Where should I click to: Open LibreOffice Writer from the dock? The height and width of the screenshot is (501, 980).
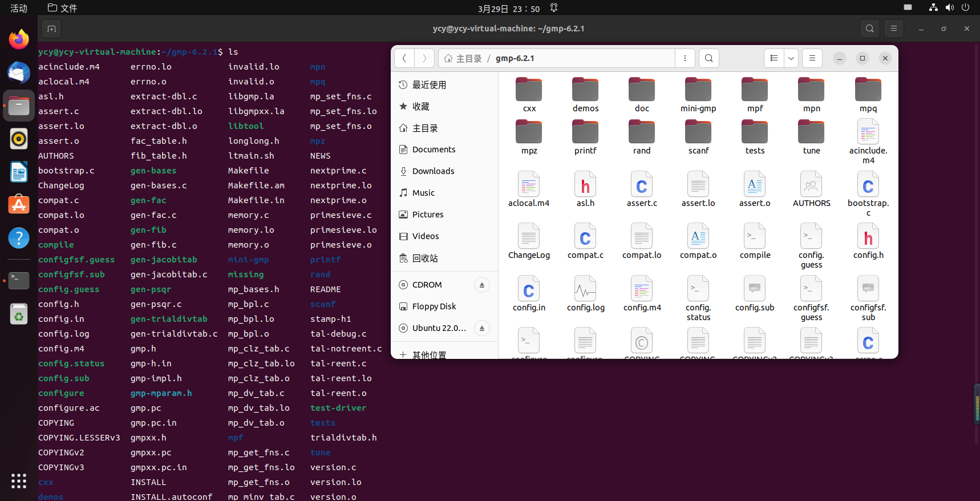coord(19,172)
